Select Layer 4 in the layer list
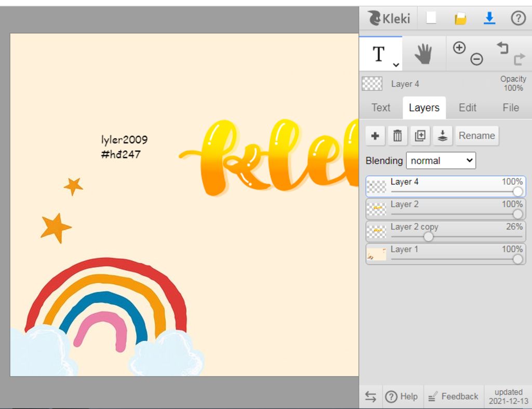The width and height of the screenshot is (532, 409). (x=446, y=187)
